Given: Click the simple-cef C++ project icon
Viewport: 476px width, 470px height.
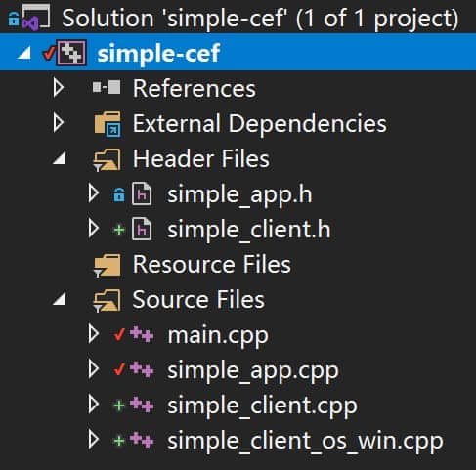Looking at the screenshot, I should click(x=71, y=53).
